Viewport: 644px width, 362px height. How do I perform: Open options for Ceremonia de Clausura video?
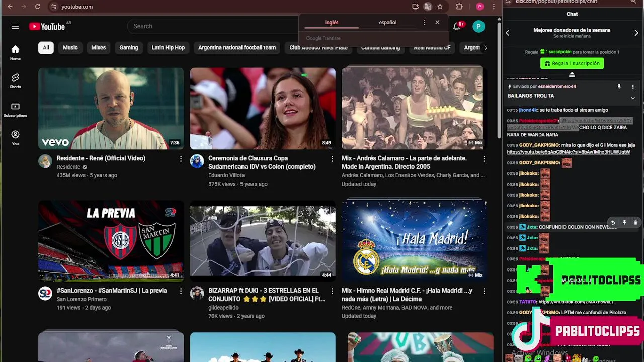point(332,159)
